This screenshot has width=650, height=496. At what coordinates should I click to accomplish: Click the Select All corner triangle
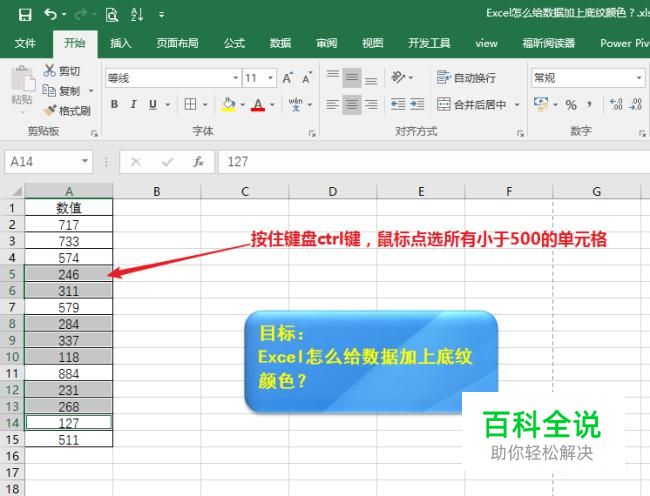coord(15,191)
